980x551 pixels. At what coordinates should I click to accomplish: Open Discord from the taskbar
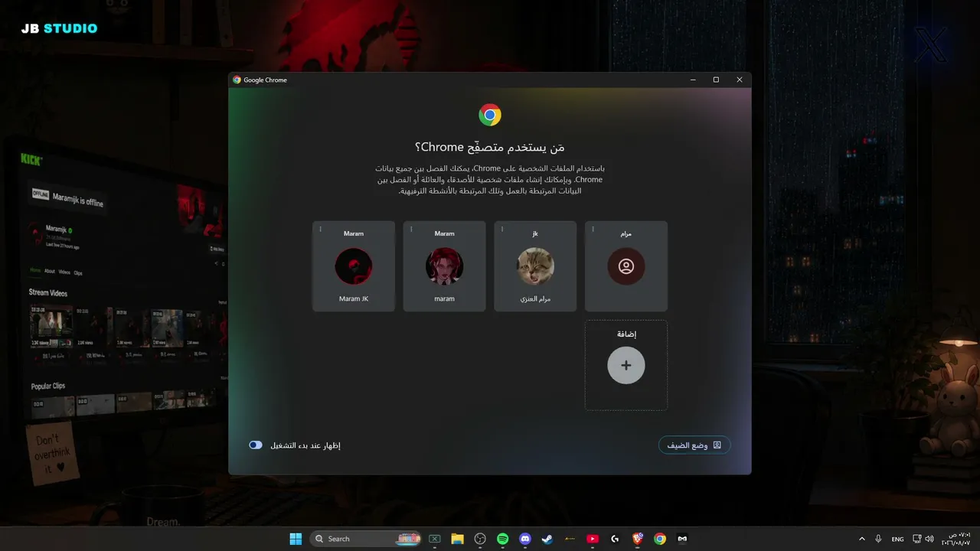click(525, 539)
